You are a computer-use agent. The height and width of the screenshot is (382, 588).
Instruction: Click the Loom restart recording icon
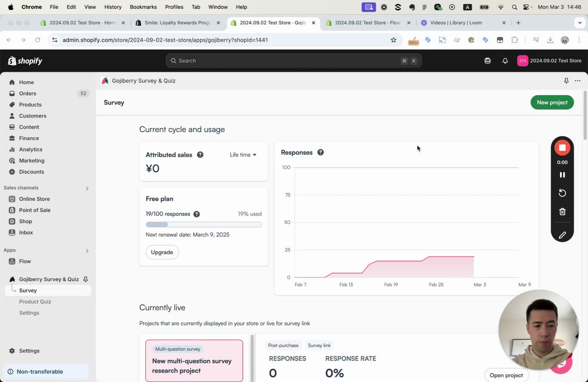pos(562,193)
